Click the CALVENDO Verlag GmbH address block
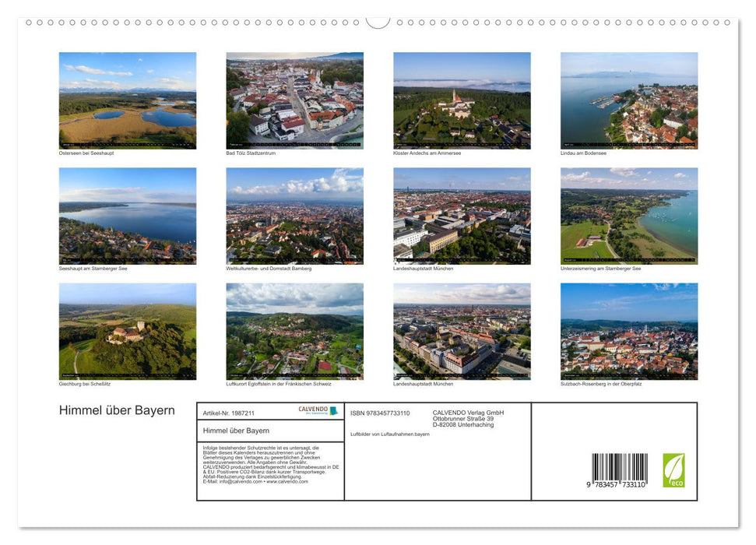The image size is (756, 545). (467, 418)
